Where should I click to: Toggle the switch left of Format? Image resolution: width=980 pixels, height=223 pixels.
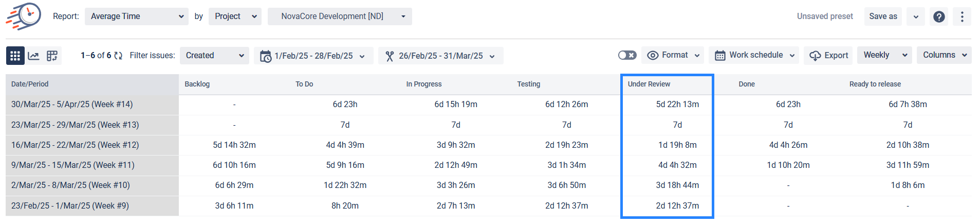click(627, 55)
